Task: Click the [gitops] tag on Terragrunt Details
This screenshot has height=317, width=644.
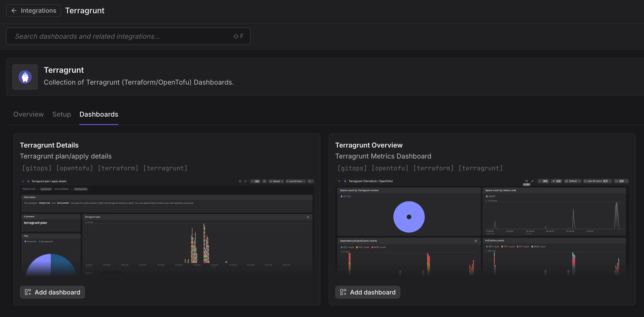Action: (37, 168)
